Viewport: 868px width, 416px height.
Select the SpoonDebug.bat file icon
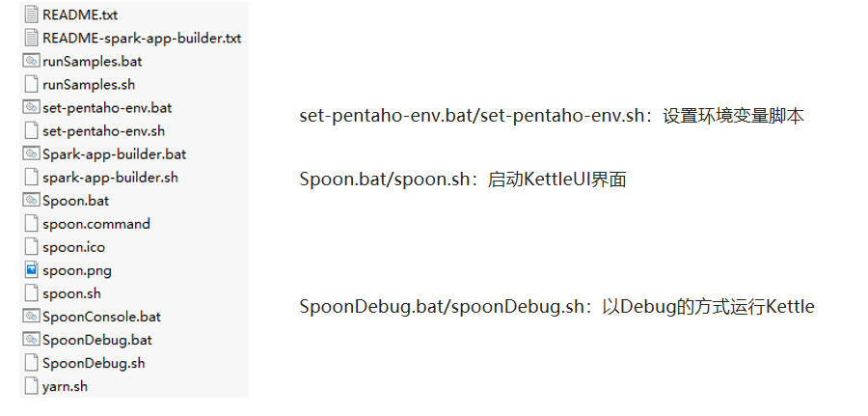[x=31, y=340]
